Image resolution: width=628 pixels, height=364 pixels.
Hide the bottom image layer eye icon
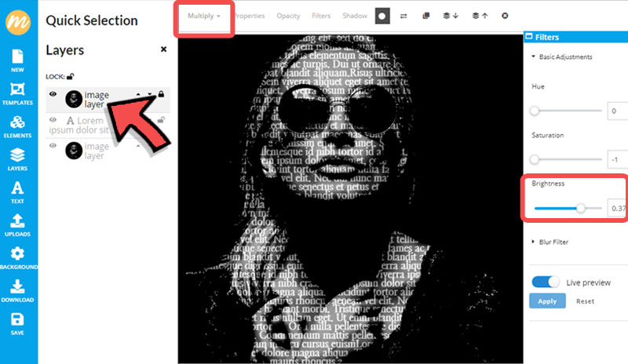pyautogui.click(x=53, y=145)
